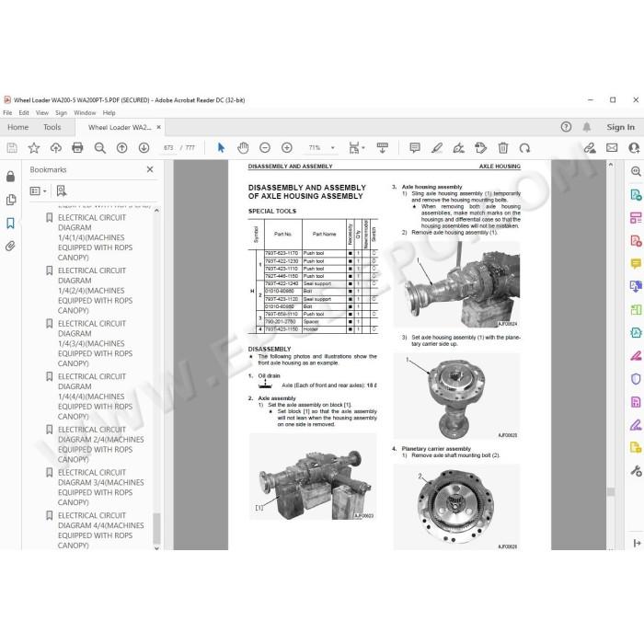Add a sticky note comment
The height and width of the screenshot is (644, 644).
pyautogui.click(x=415, y=148)
